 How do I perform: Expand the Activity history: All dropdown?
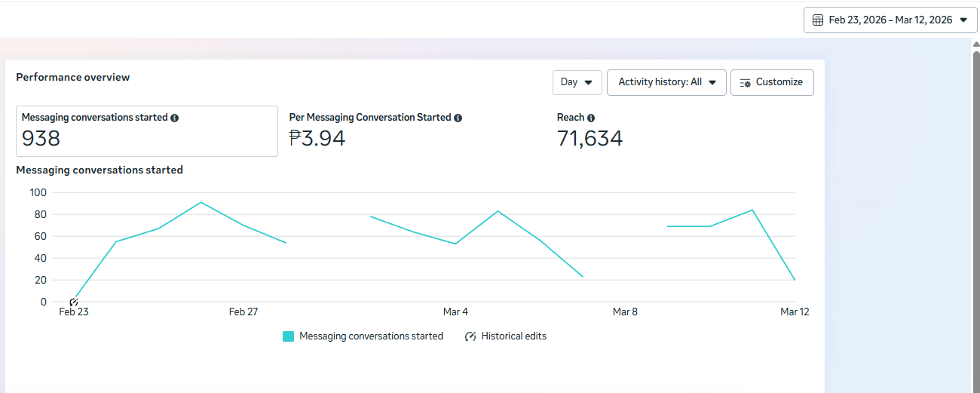click(666, 82)
